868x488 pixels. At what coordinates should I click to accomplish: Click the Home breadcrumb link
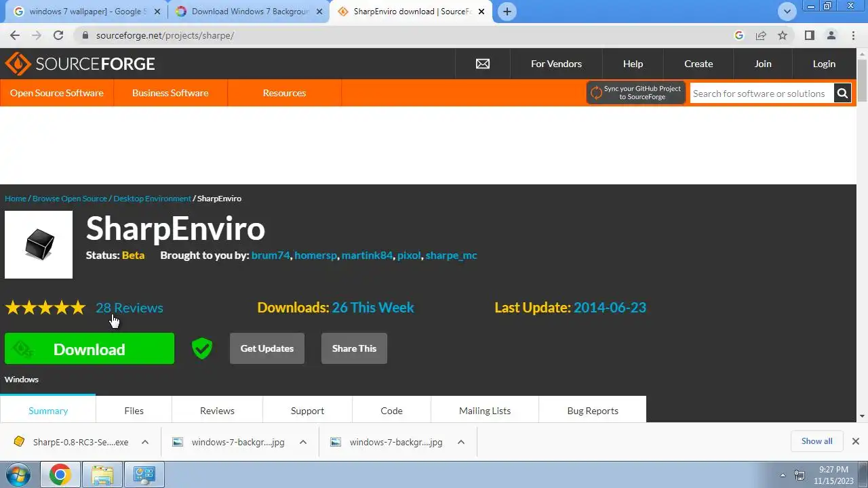16,199
